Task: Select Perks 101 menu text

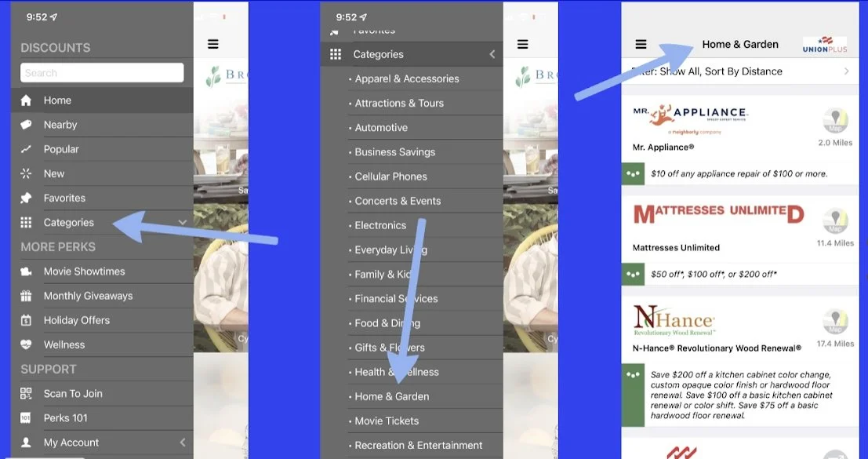Action: [65, 418]
